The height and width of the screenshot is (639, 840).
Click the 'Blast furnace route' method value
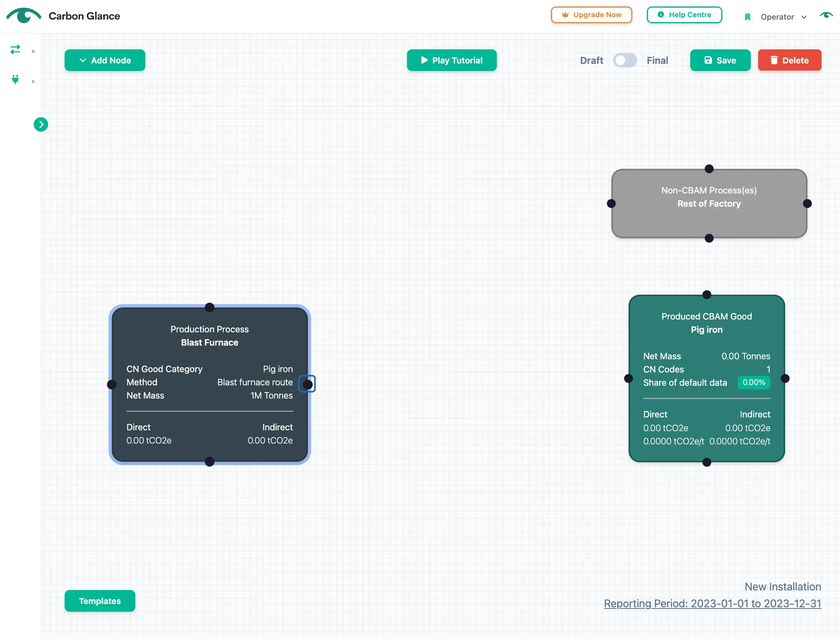coord(255,382)
